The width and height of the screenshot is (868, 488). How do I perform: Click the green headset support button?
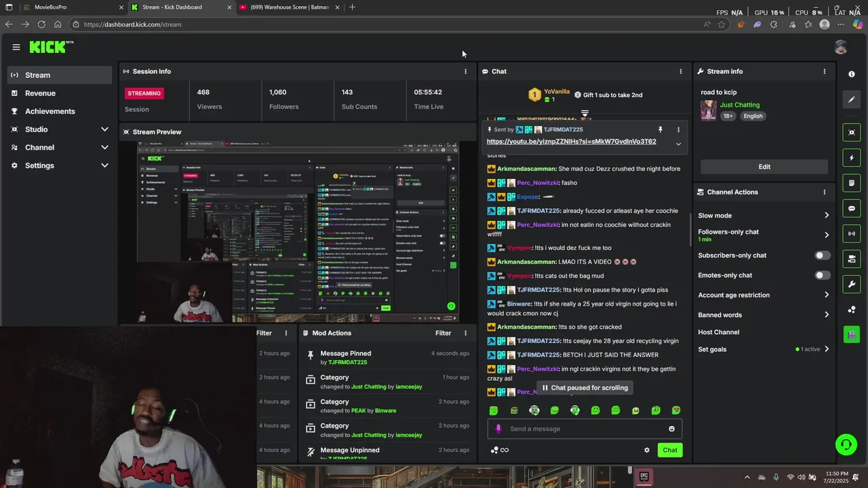pyautogui.click(x=846, y=445)
